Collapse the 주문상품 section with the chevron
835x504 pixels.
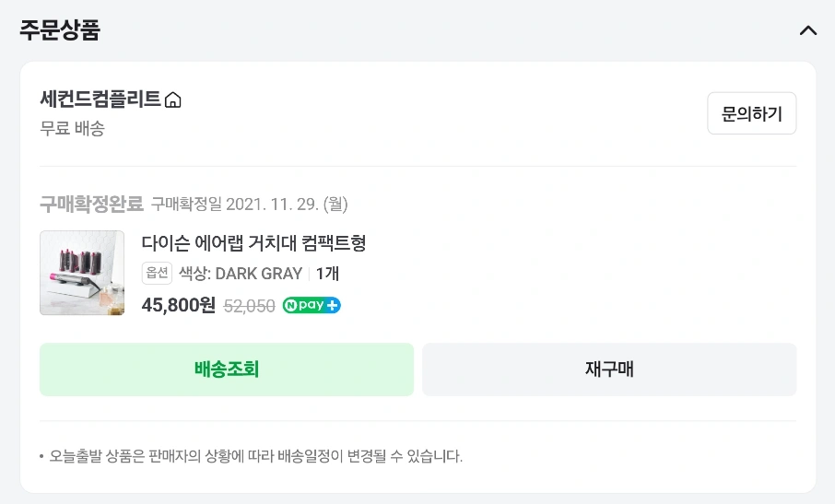coord(808,30)
